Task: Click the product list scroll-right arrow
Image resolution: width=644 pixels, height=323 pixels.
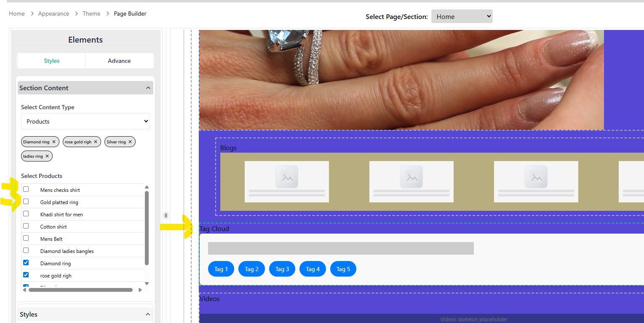Action: tap(140, 290)
